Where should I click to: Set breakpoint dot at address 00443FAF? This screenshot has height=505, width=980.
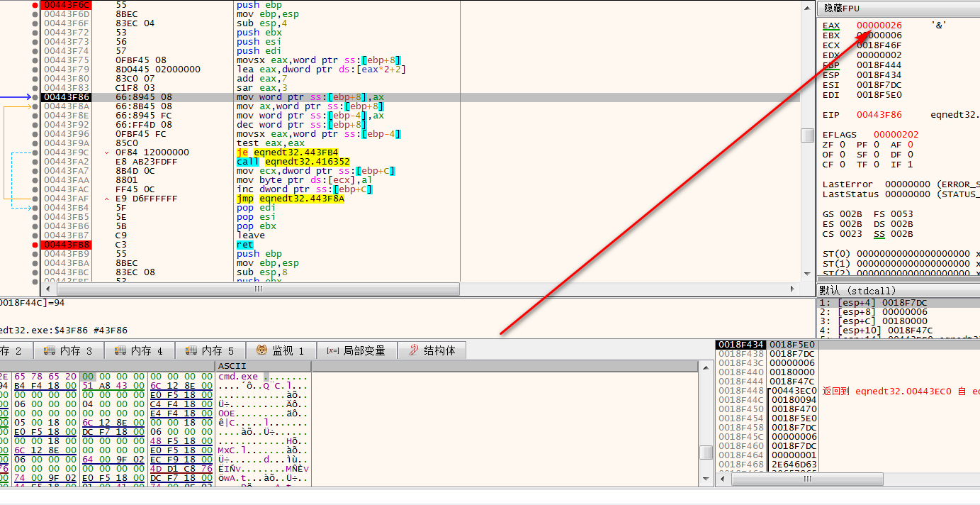click(35, 199)
